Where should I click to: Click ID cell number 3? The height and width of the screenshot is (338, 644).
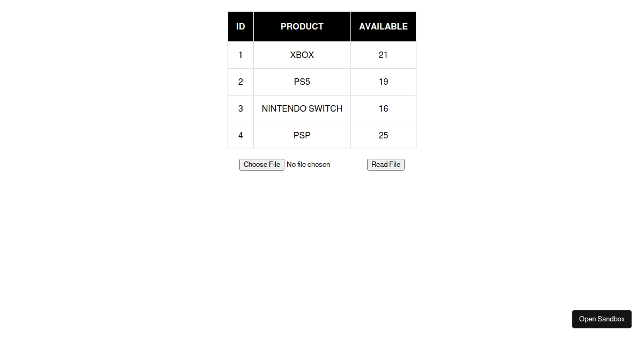point(240,108)
